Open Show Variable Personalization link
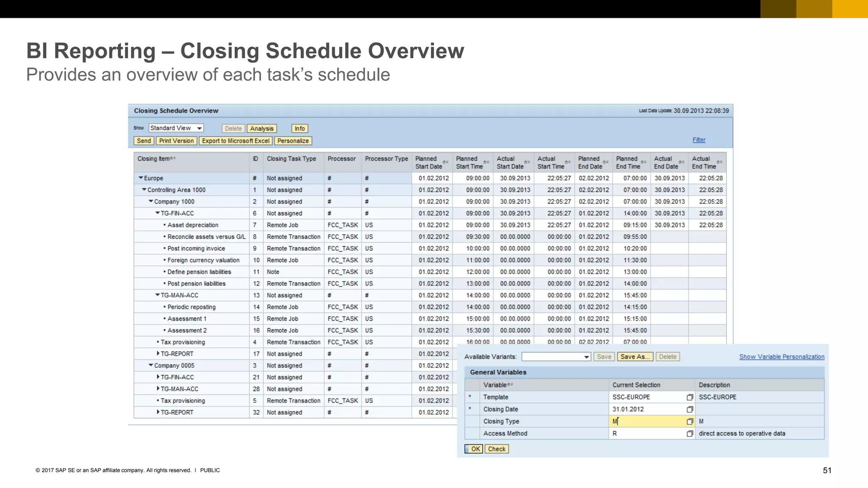 (x=782, y=357)
